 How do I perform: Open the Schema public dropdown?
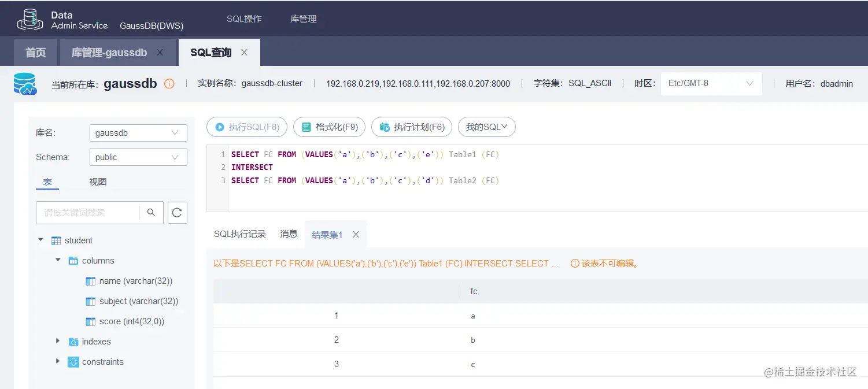[x=138, y=157]
